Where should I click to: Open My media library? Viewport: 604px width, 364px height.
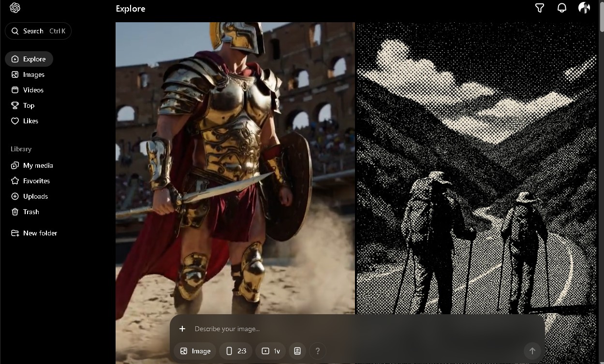(x=38, y=165)
